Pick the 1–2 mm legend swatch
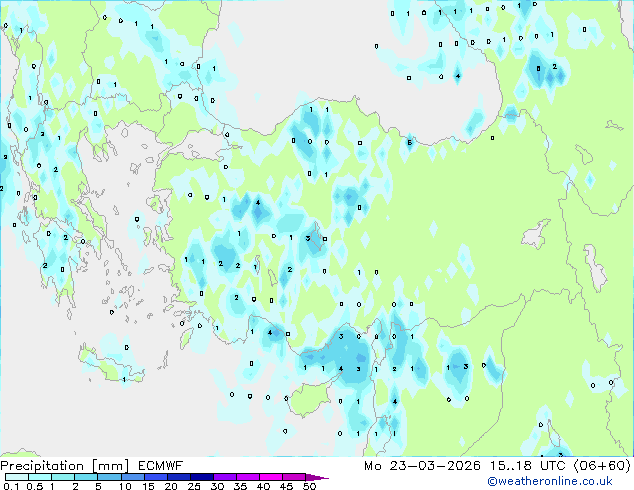The width and height of the screenshot is (634, 490). [x=63, y=477]
